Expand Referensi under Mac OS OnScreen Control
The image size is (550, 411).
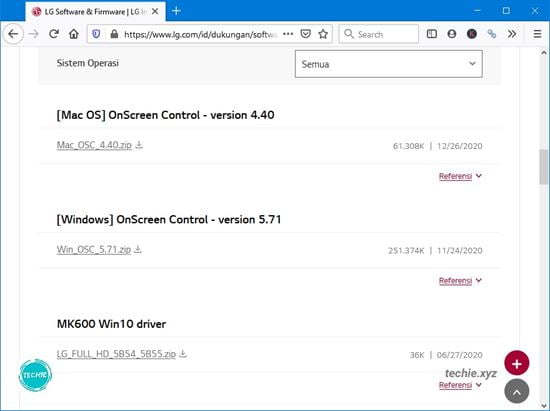pyautogui.click(x=460, y=176)
